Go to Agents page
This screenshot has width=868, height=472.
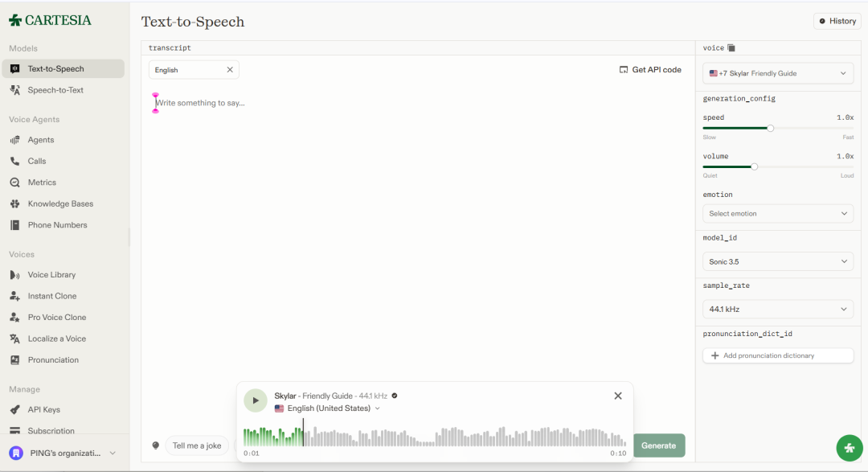[x=63, y=140]
